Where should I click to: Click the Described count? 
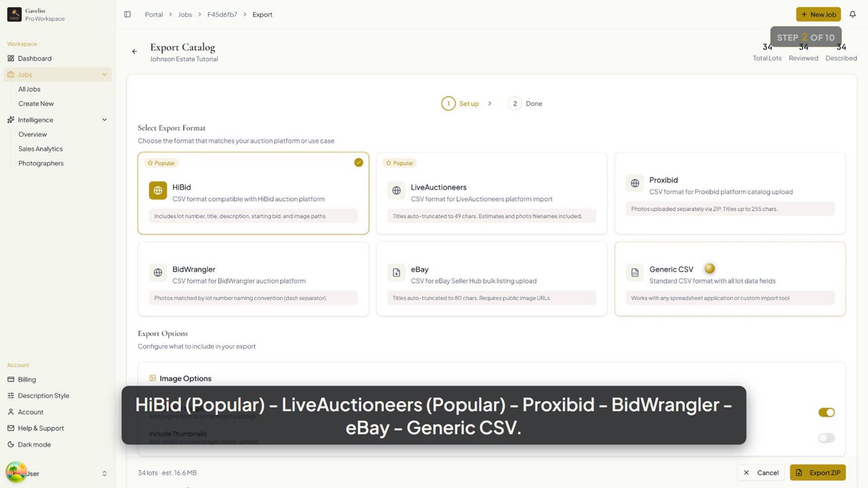coord(841,47)
